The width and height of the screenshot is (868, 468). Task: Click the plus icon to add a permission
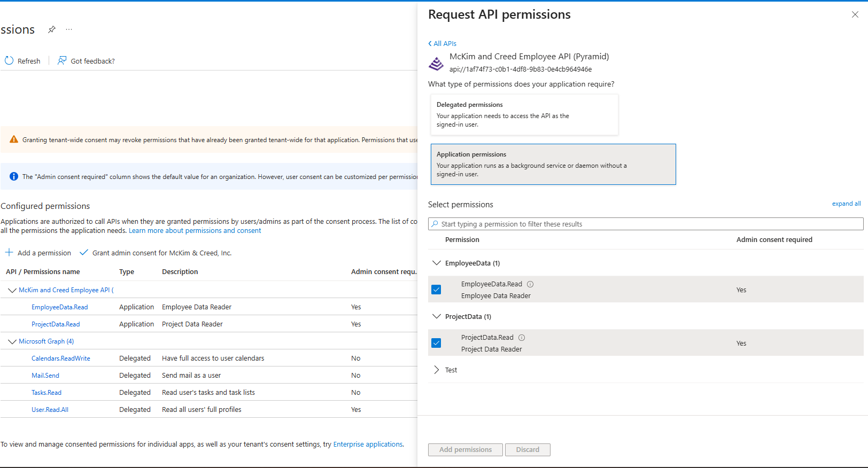pyautogui.click(x=9, y=252)
